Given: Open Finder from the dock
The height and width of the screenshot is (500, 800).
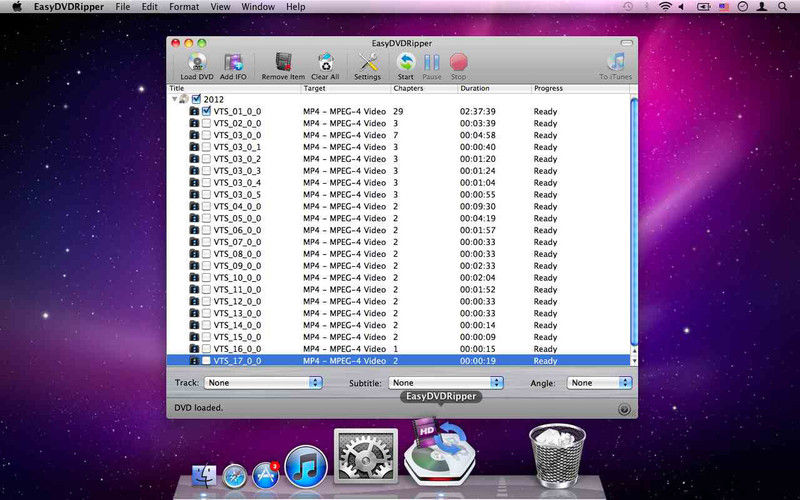Looking at the screenshot, I should coord(204,476).
